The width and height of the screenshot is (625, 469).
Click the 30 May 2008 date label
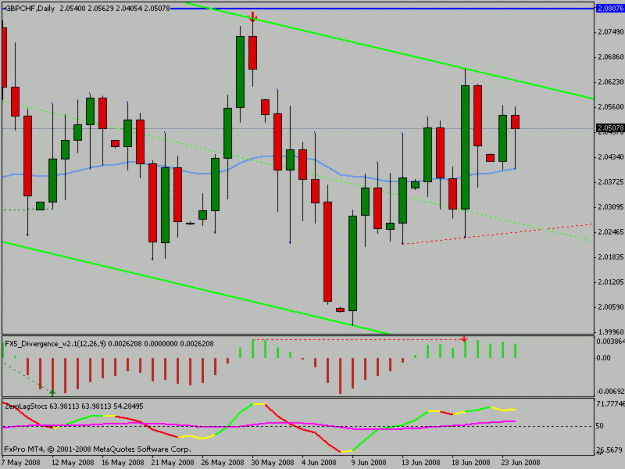click(x=273, y=462)
